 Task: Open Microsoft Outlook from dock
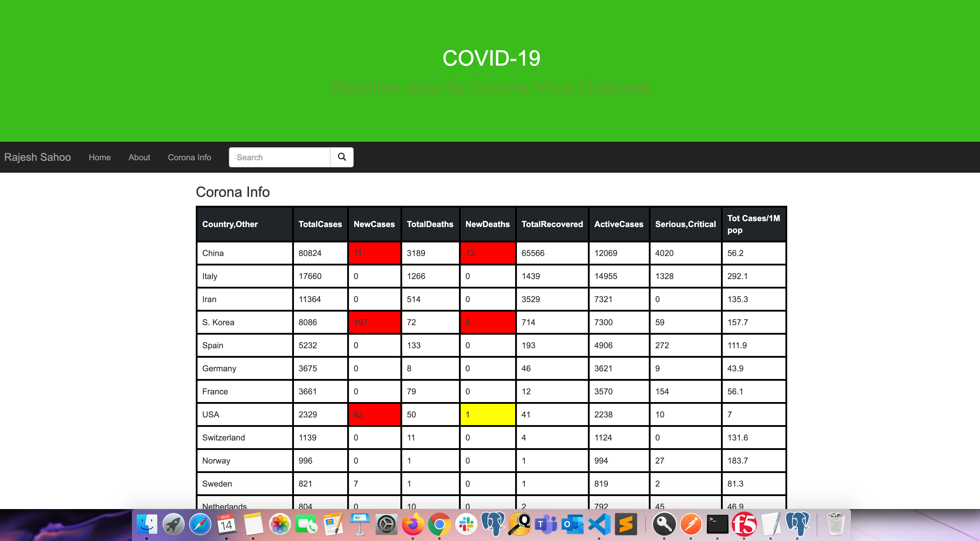click(x=573, y=525)
